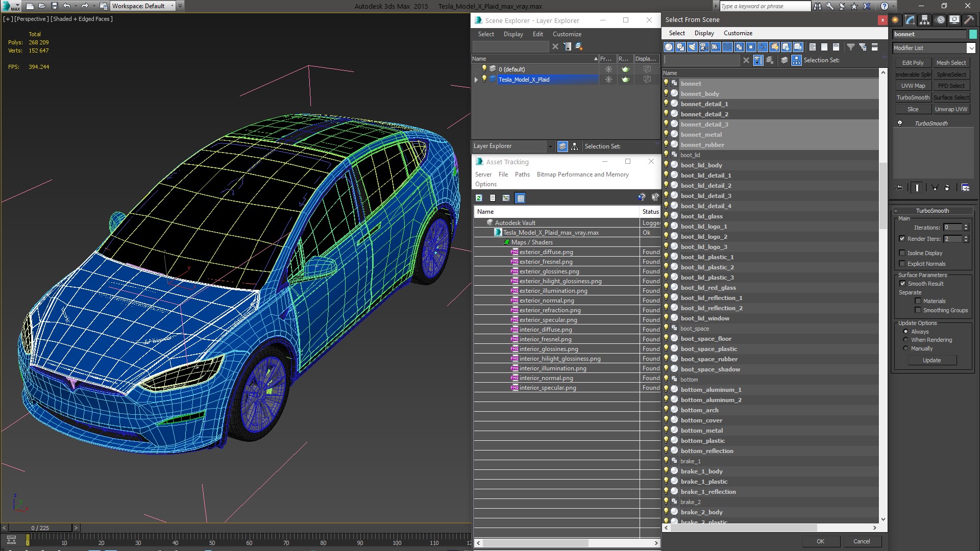Click the Iterations spinner arrows

[x=966, y=228]
